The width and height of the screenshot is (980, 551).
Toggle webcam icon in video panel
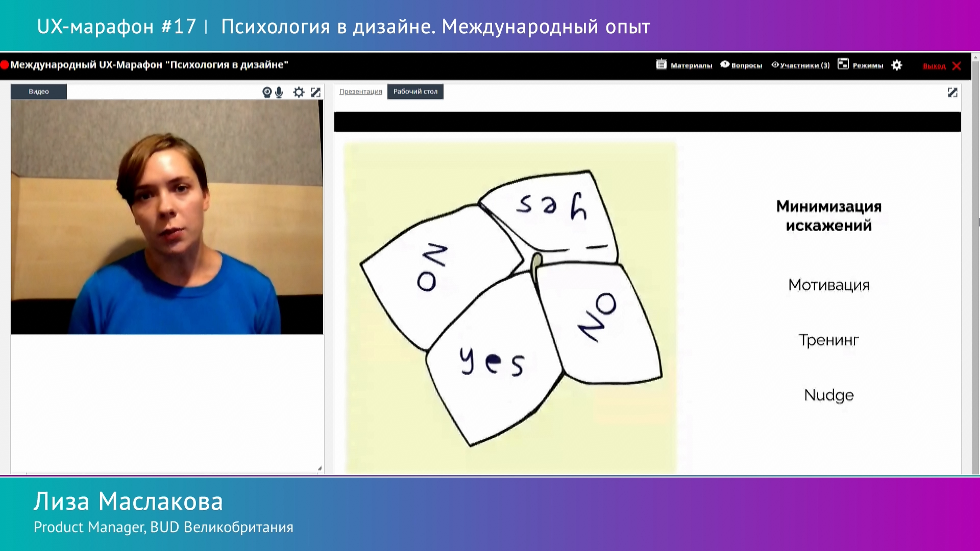tap(266, 92)
